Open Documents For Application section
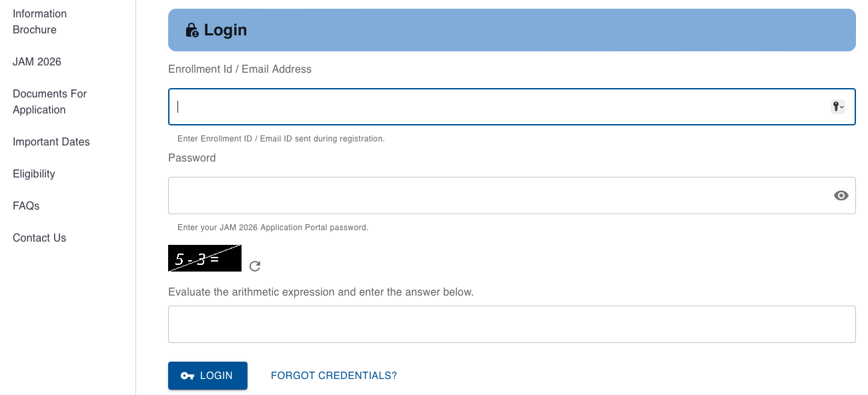 (x=49, y=101)
